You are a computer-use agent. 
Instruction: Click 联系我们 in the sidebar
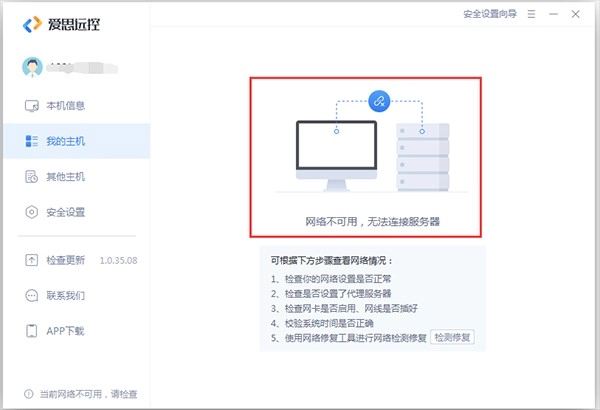(66, 295)
